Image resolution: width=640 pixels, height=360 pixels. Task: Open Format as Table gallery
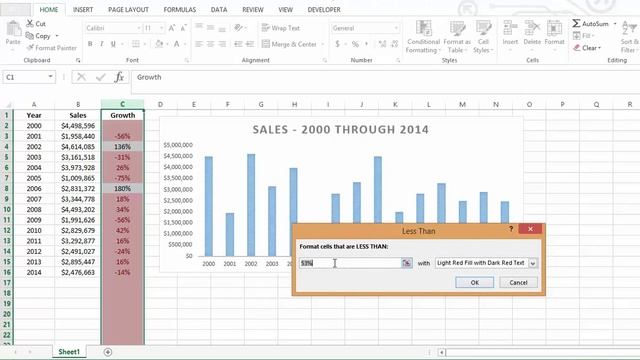click(x=457, y=37)
